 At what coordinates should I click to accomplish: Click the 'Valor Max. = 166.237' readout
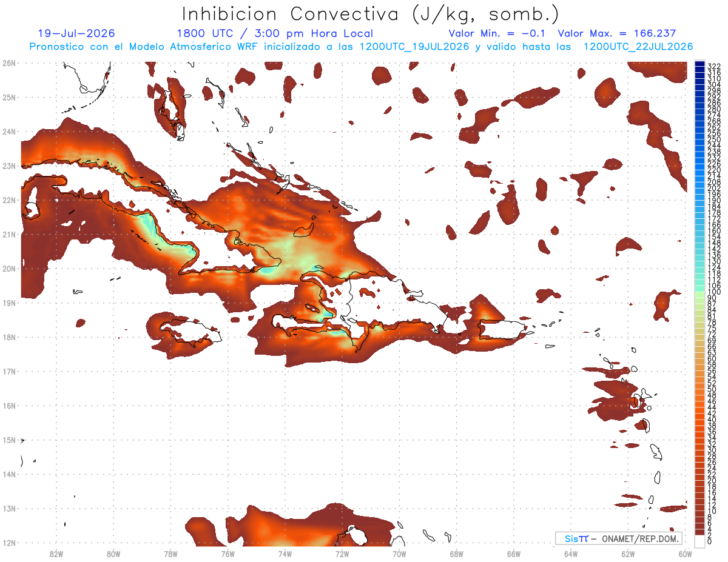617,33
